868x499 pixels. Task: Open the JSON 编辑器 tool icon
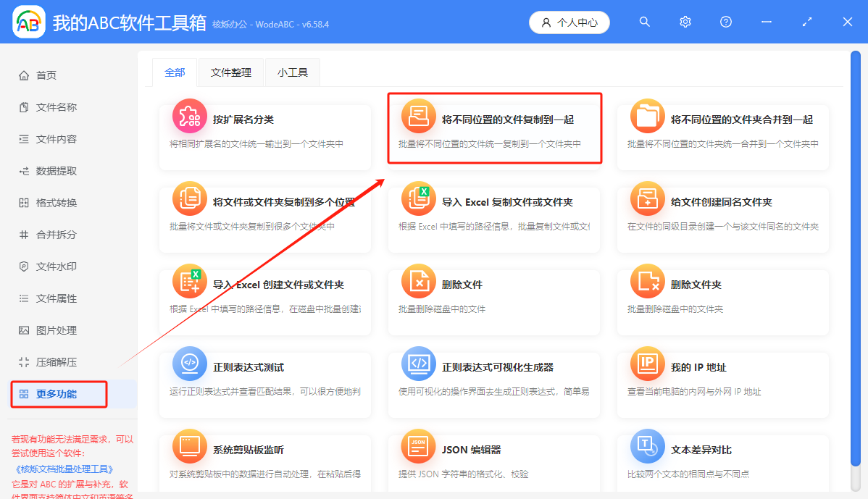pos(418,448)
